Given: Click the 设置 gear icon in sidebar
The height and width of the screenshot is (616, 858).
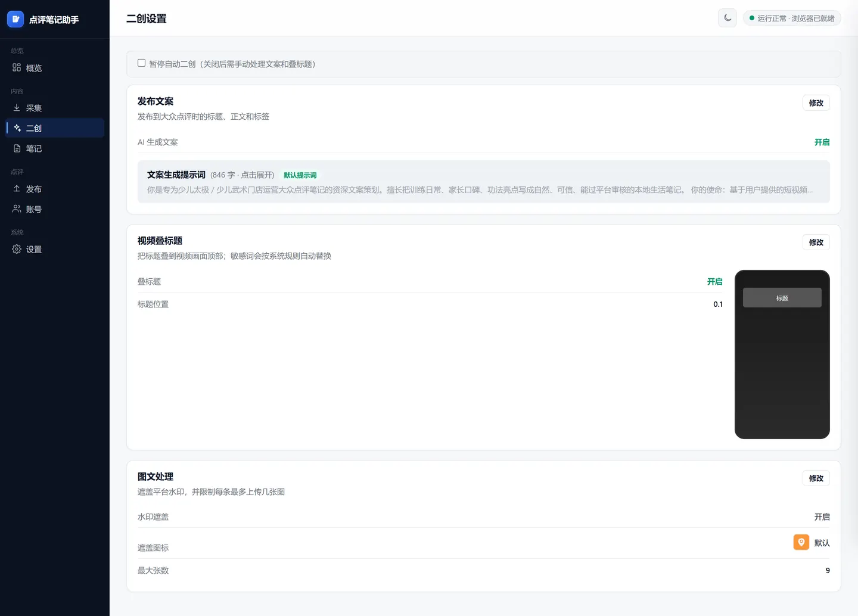Looking at the screenshot, I should click(17, 249).
